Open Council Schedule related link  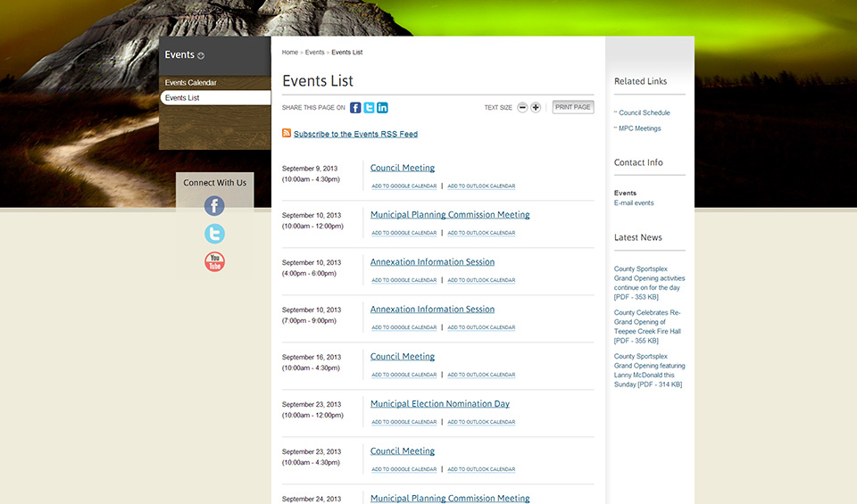tap(644, 113)
